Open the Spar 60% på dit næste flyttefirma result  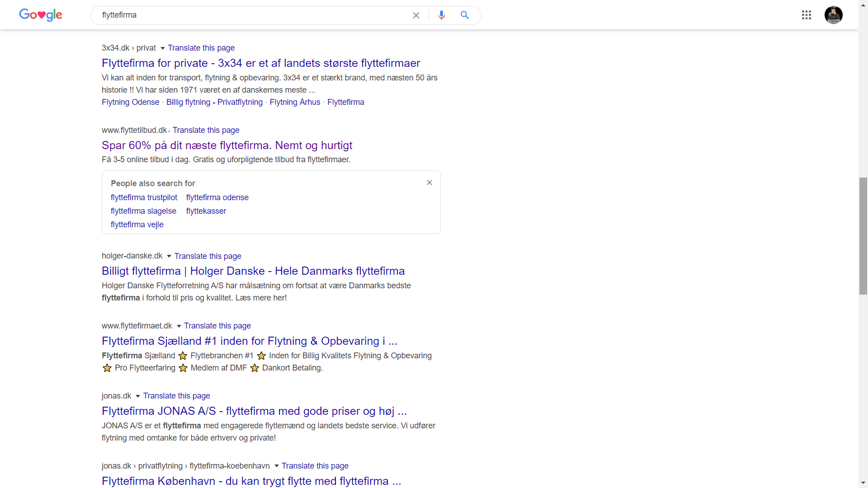click(x=227, y=145)
